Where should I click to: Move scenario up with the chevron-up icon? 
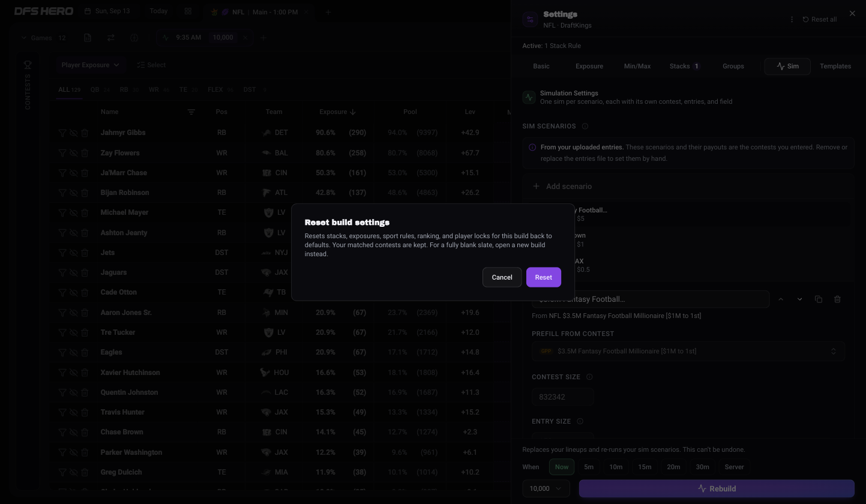[x=781, y=299]
